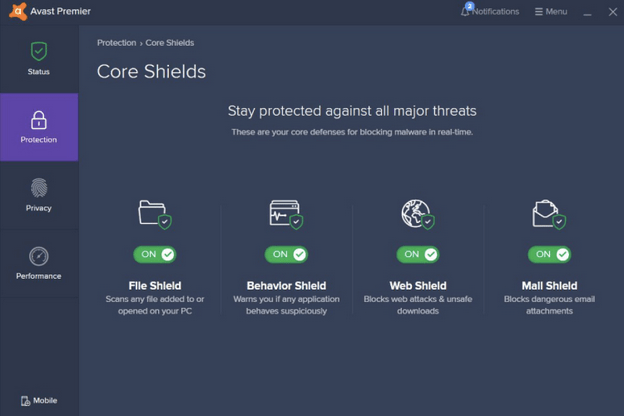The width and height of the screenshot is (627, 416).
Task: Open the Mobile link text
Action: pyautogui.click(x=45, y=400)
